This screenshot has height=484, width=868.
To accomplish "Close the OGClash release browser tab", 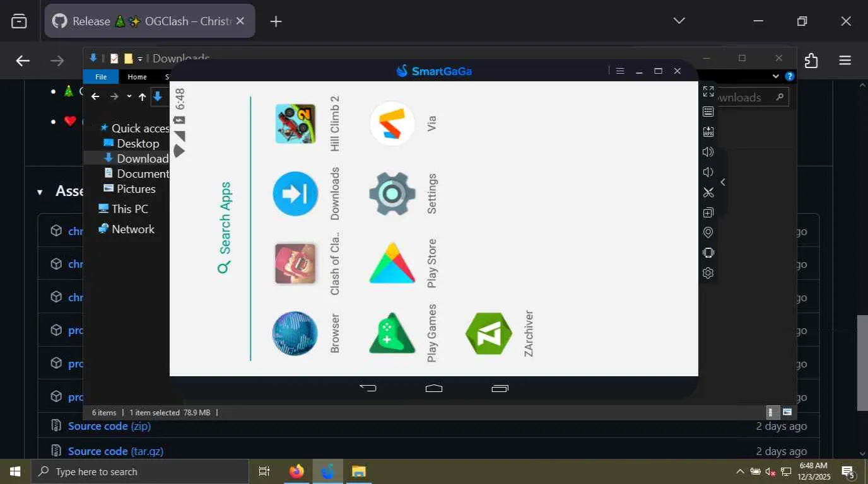I will pyautogui.click(x=240, y=21).
